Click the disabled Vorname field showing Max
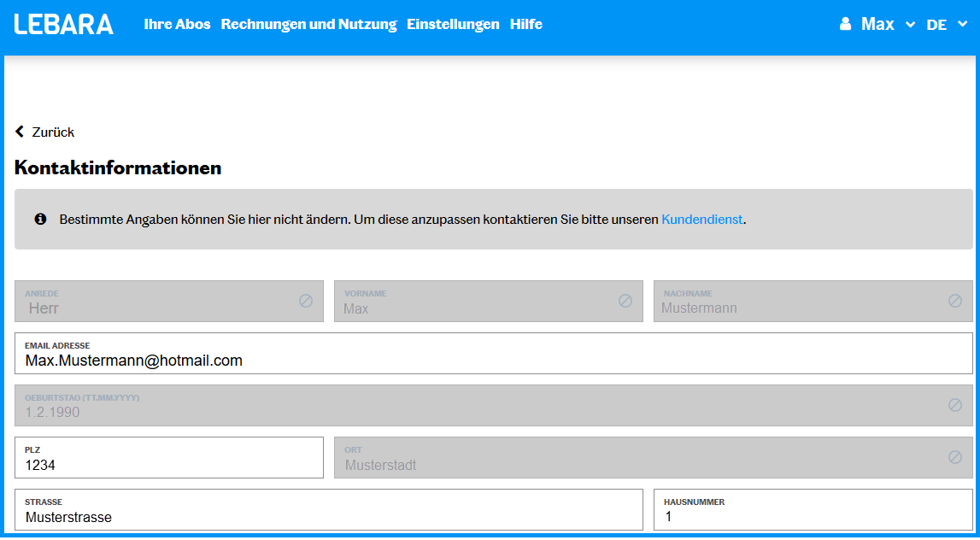Screen dimensions: 980x540 [x=489, y=302]
